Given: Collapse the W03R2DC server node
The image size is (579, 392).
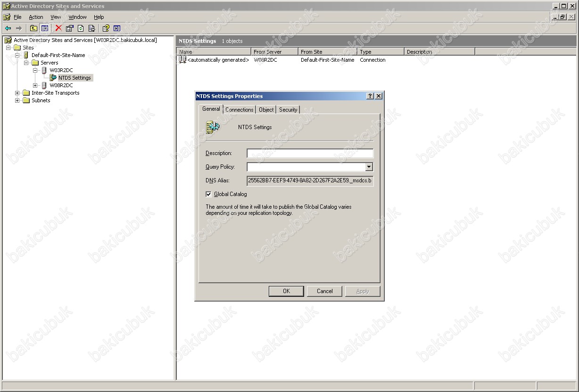Looking at the screenshot, I should (x=35, y=70).
